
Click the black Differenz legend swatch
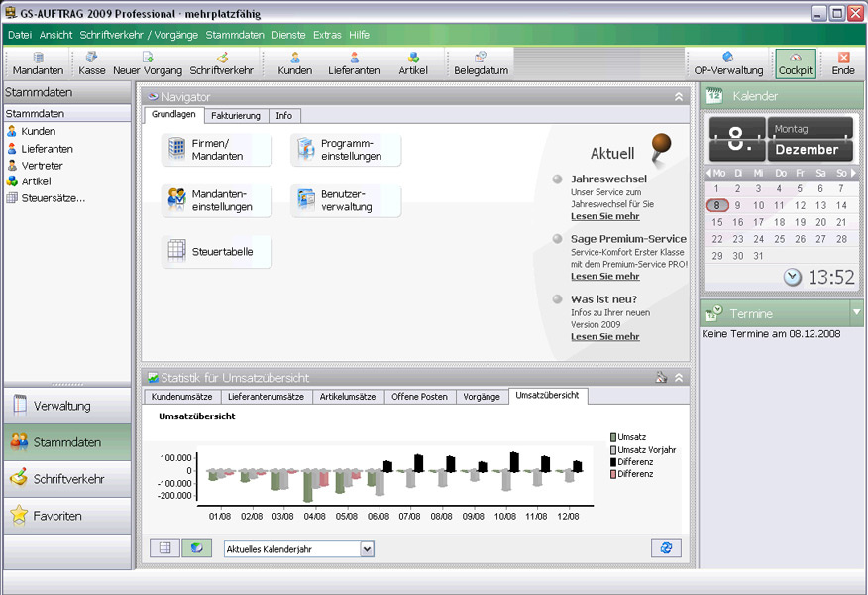[613, 461]
